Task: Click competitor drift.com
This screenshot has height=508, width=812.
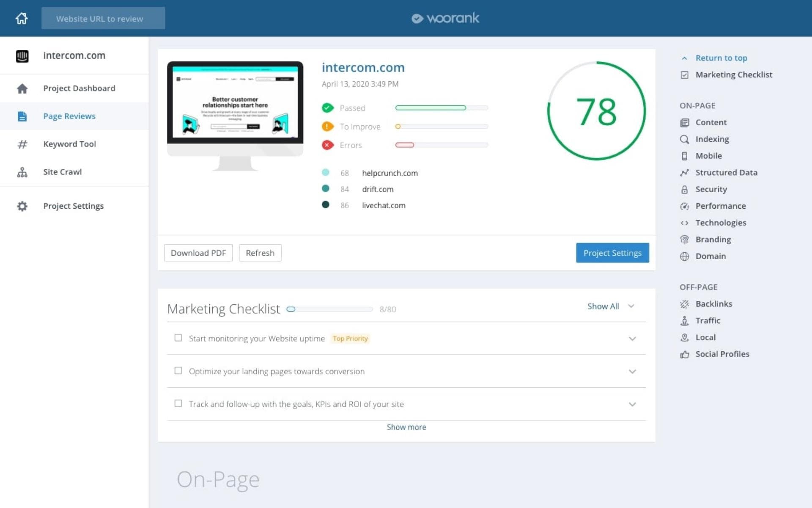Action: coord(378,189)
